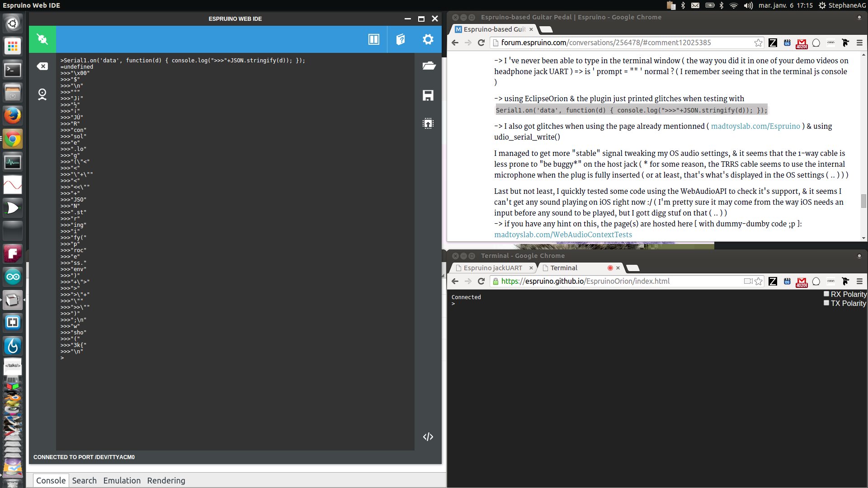Open new tab in Terminal Chrome window

(633, 268)
